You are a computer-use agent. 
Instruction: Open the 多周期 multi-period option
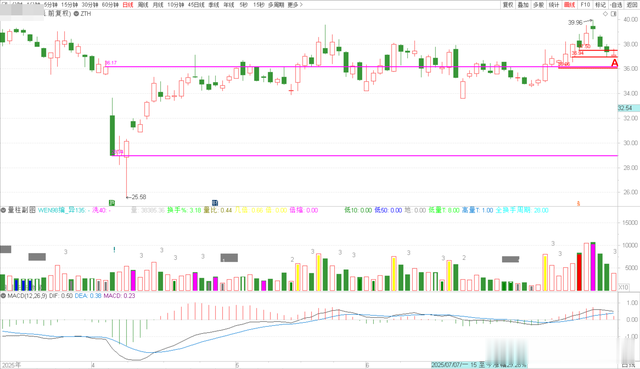tap(276, 5)
